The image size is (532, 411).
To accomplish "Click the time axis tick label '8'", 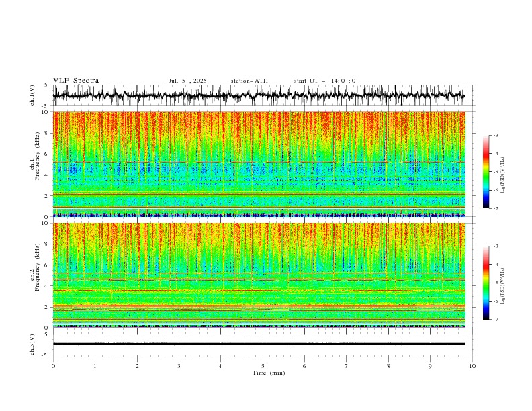I will (388, 366).
